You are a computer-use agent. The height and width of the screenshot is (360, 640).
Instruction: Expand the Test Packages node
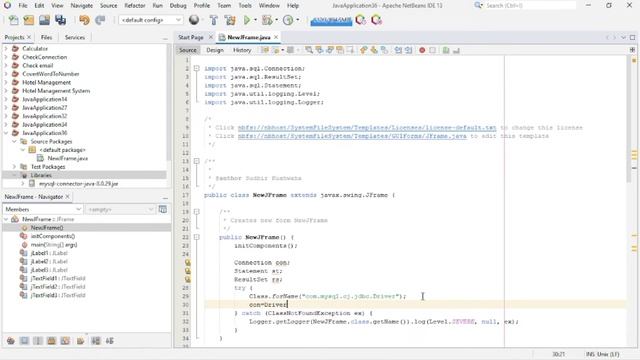click(14, 167)
